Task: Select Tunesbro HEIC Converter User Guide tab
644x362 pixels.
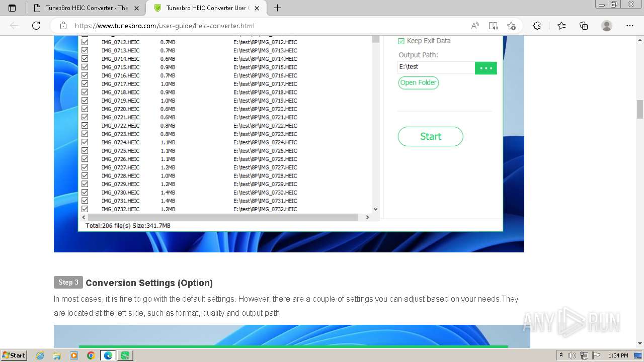Action: click(x=206, y=8)
